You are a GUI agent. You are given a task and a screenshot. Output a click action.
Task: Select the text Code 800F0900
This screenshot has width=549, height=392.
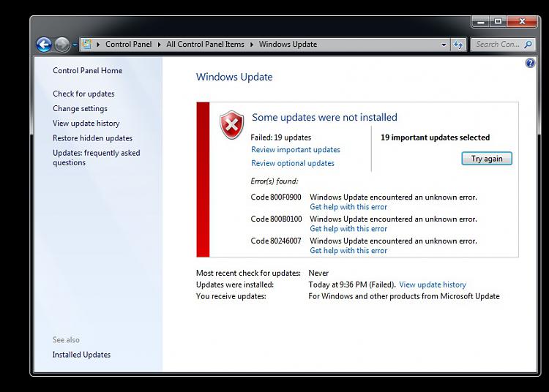click(x=276, y=197)
